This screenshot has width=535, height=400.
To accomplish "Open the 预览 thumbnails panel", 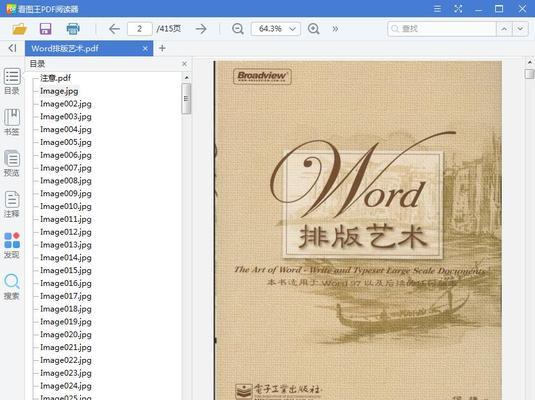I will (x=12, y=163).
